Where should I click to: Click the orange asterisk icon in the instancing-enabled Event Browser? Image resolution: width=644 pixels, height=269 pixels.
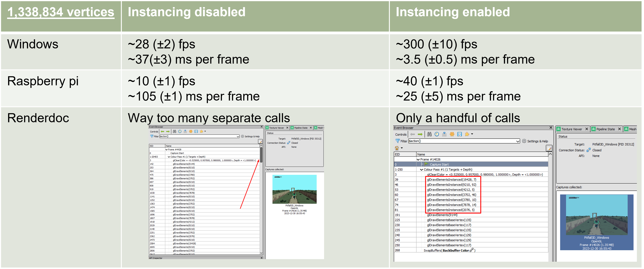point(452,134)
